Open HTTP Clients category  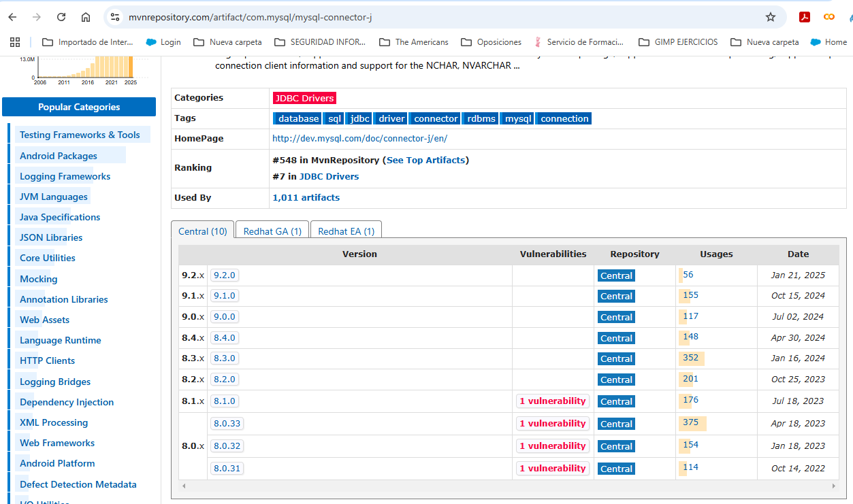[x=47, y=360]
